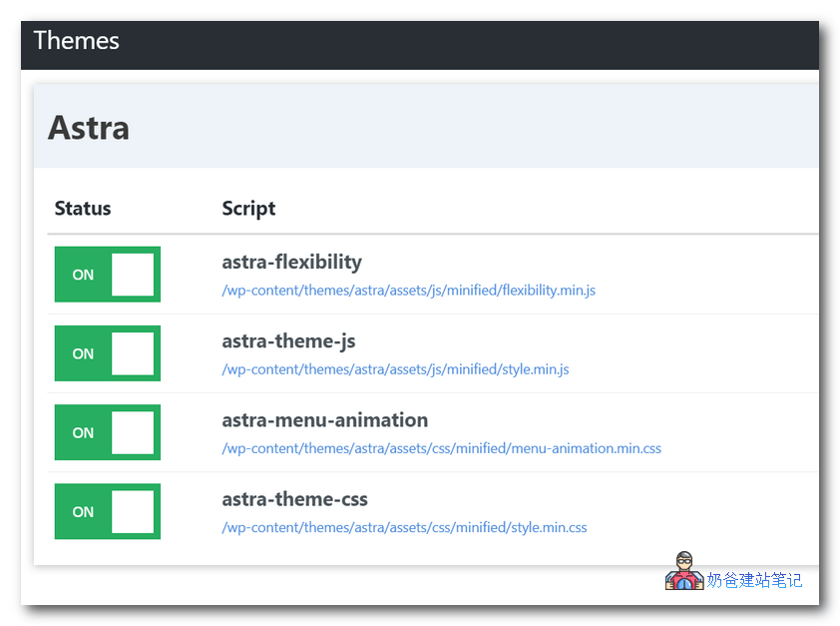Viewport: 840px width, 626px height.
Task: Toggle off the astra-flexibility script
Action: tap(108, 275)
